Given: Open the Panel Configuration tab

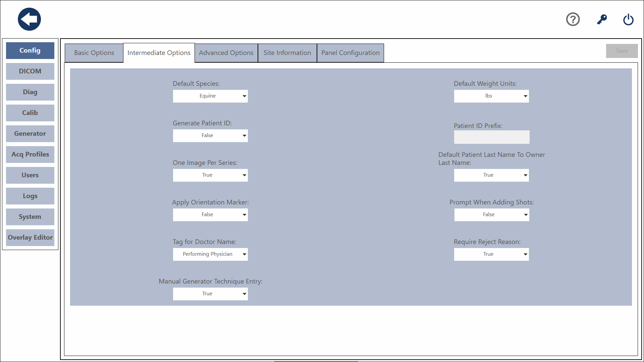Looking at the screenshot, I should (x=351, y=53).
